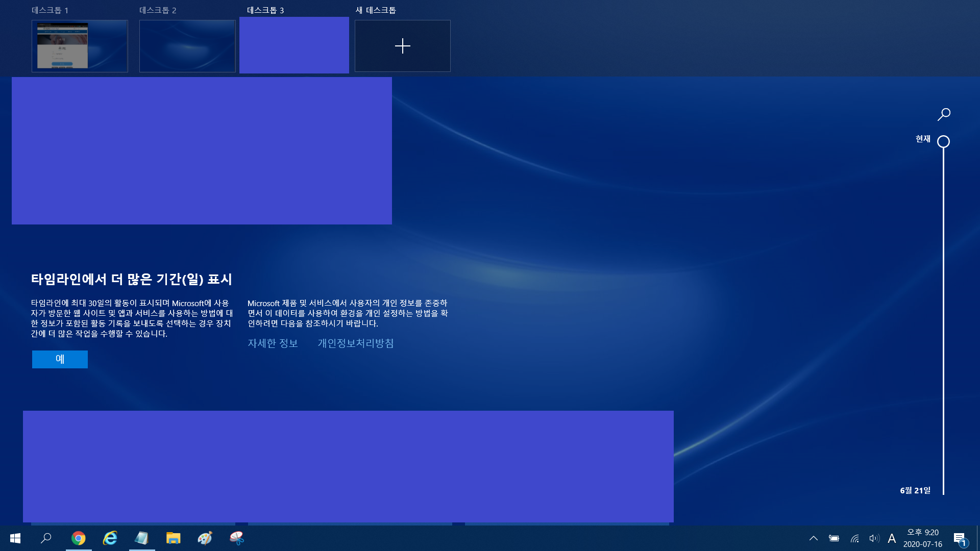Open Action Center notifications
This screenshot has width=980, height=551.
(x=960, y=538)
